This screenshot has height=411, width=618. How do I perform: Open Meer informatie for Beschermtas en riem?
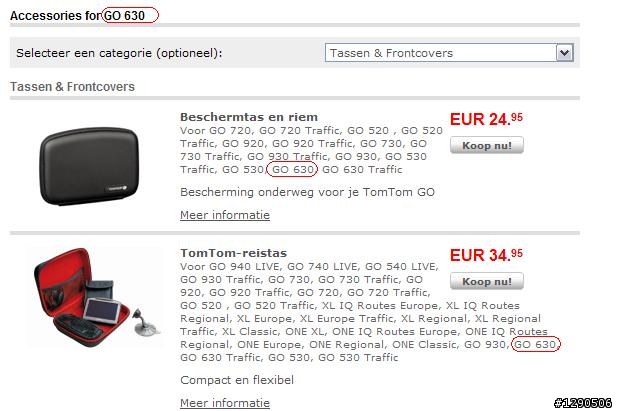click(225, 215)
